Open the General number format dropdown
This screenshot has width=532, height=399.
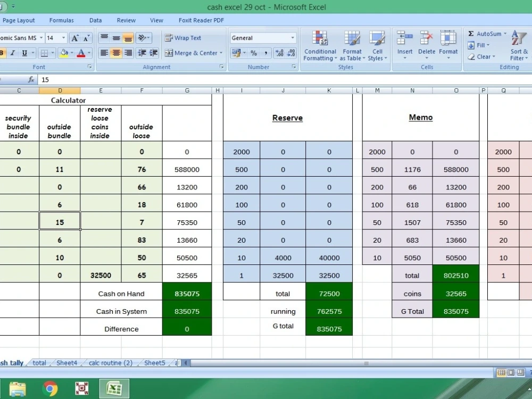(293, 38)
